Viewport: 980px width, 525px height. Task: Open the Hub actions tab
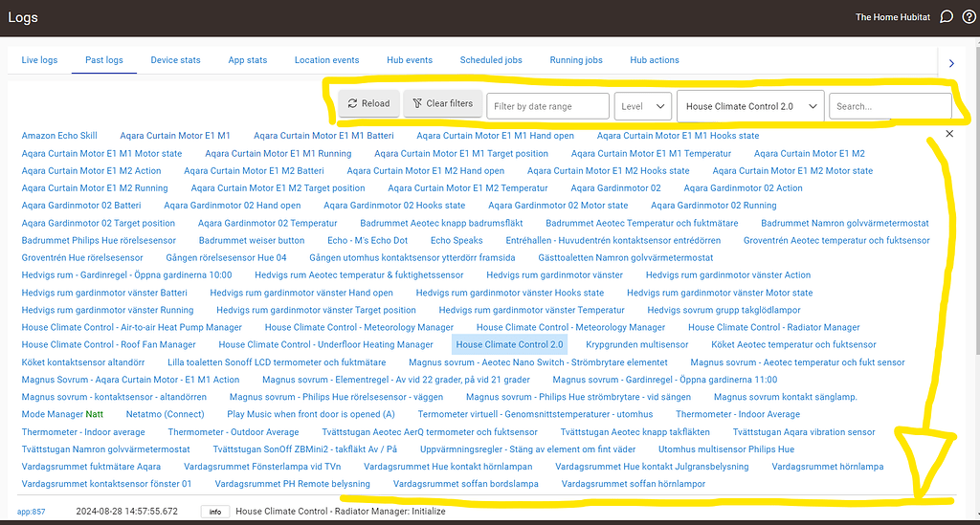click(655, 60)
